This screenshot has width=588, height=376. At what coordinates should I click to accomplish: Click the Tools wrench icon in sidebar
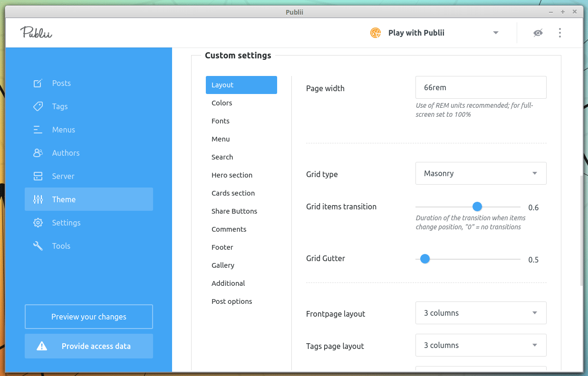pos(38,246)
